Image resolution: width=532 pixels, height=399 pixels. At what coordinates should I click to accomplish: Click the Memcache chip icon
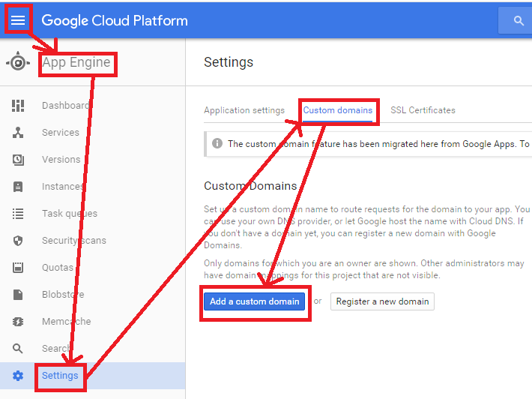19,322
